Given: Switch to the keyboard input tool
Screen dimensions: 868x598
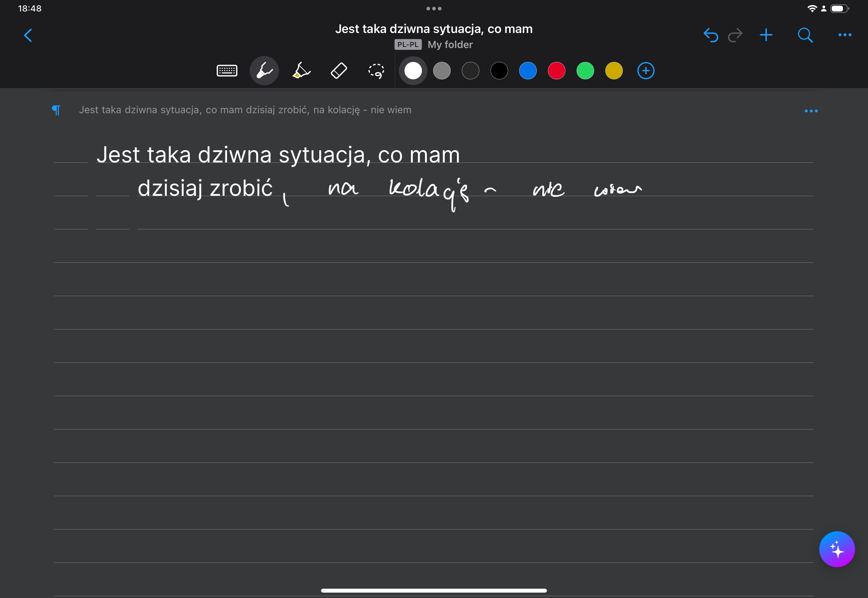Looking at the screenshot, I should (227, 71).
